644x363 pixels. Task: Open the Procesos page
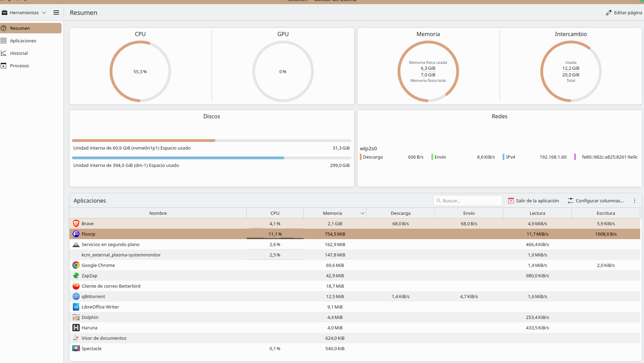19,66
